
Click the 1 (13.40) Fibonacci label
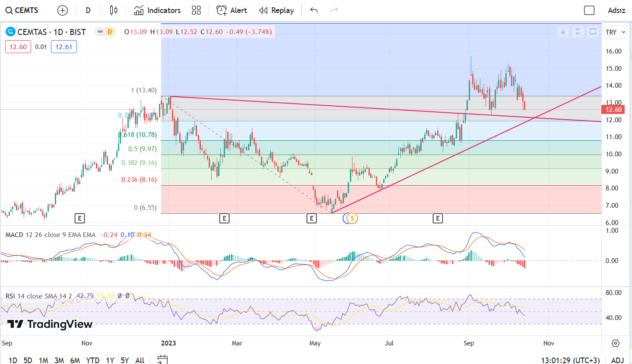point(144,90)
